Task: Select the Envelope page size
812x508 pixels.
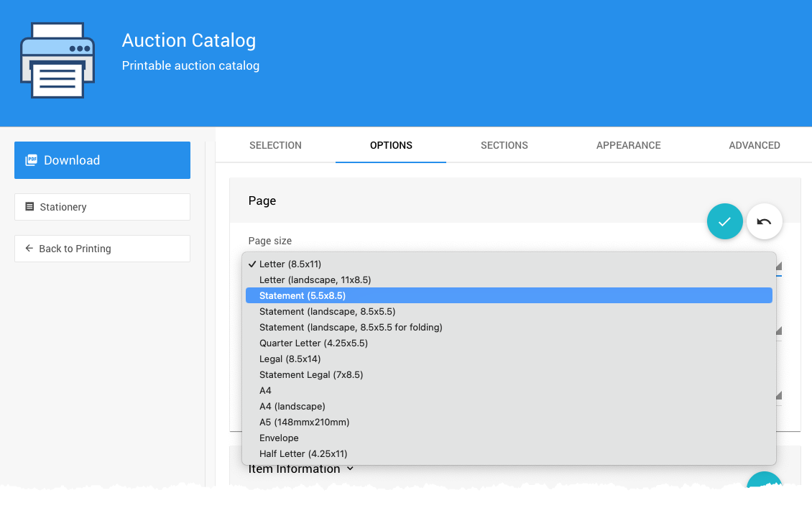Action: (279, 438)
